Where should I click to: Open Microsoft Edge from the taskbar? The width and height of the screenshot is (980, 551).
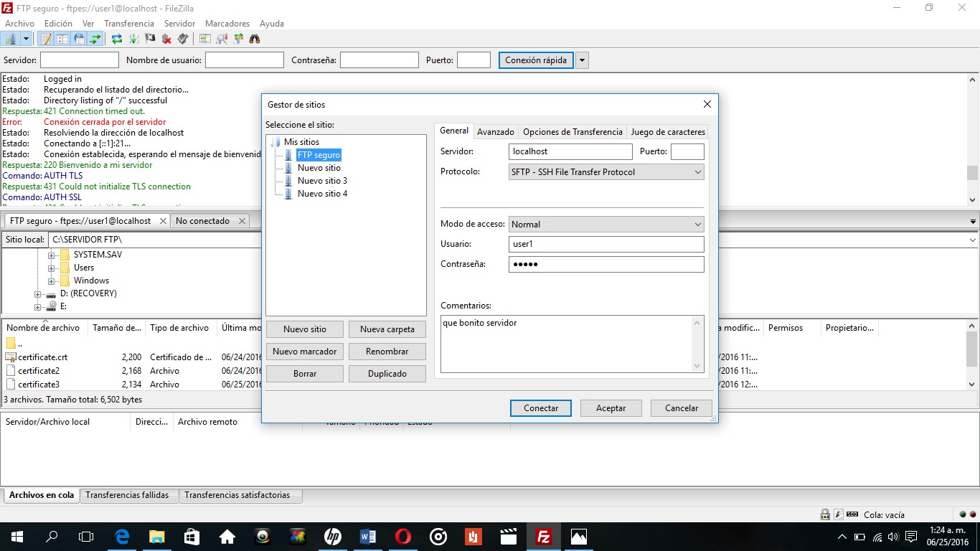click(x=121, y=536)
